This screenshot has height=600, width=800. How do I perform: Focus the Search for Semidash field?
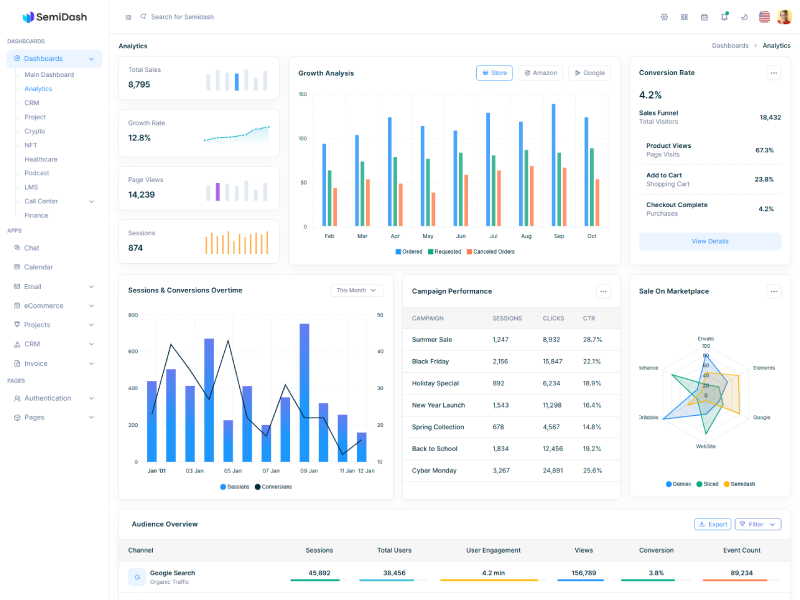click(x=182, y=17)
